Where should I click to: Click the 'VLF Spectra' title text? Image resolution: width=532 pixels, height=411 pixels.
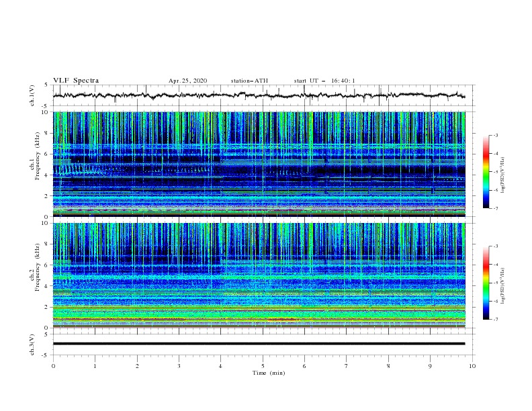76,81
